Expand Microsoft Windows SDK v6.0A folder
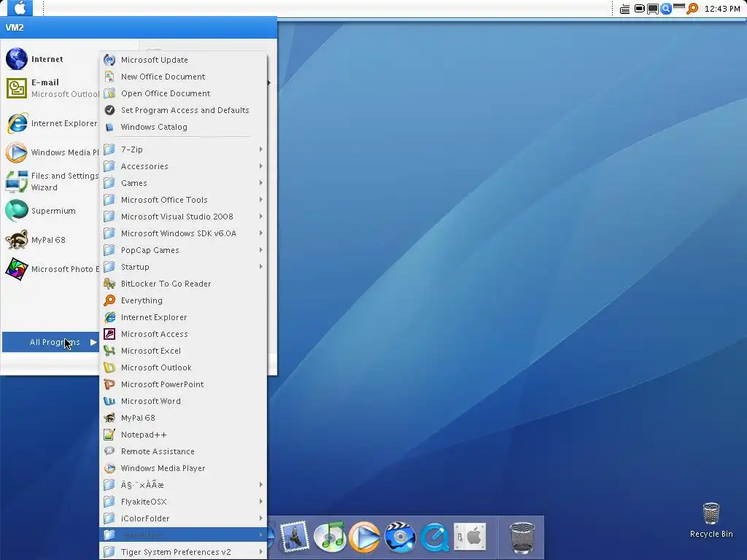 pos(183,233)
